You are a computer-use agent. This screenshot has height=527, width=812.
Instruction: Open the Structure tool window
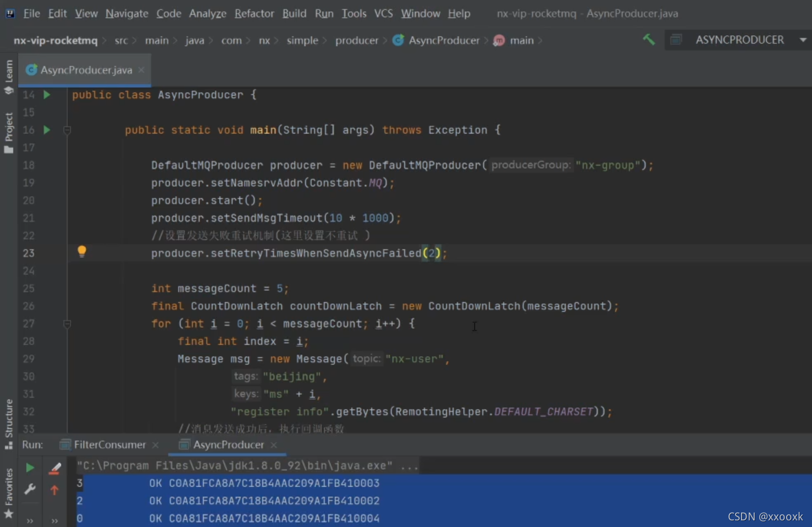(x=9, y=424)
